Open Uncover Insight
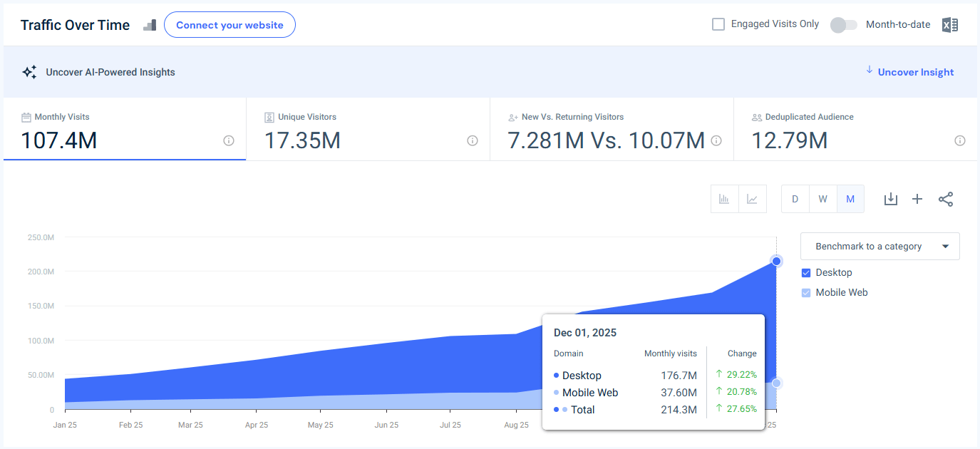 coord(914,71)
